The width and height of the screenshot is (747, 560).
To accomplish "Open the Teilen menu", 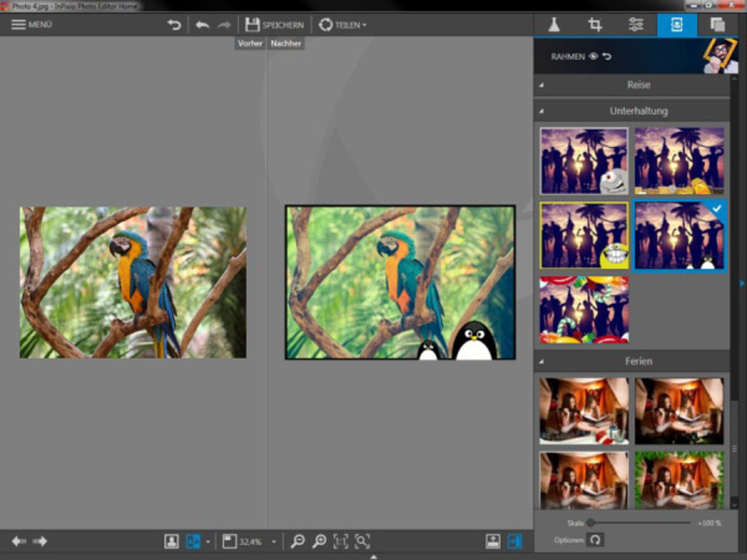I will click(x=342, y=24).
